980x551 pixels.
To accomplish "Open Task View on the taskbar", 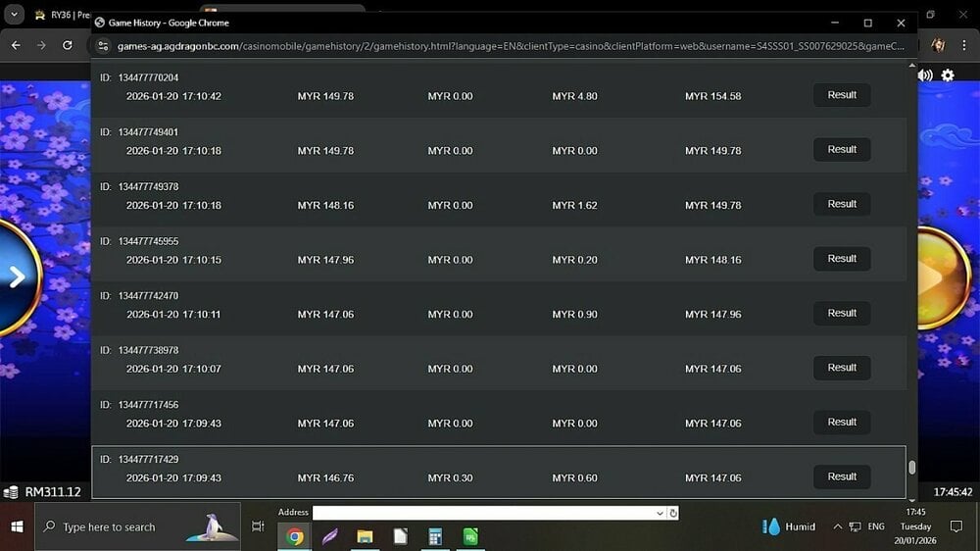I will pos(258,526).
